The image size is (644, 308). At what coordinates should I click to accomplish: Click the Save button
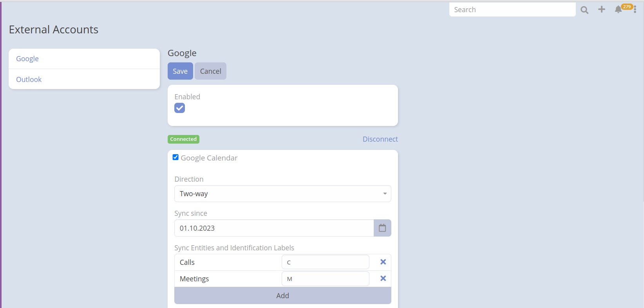pyautogui.click(x=180, y=71)
